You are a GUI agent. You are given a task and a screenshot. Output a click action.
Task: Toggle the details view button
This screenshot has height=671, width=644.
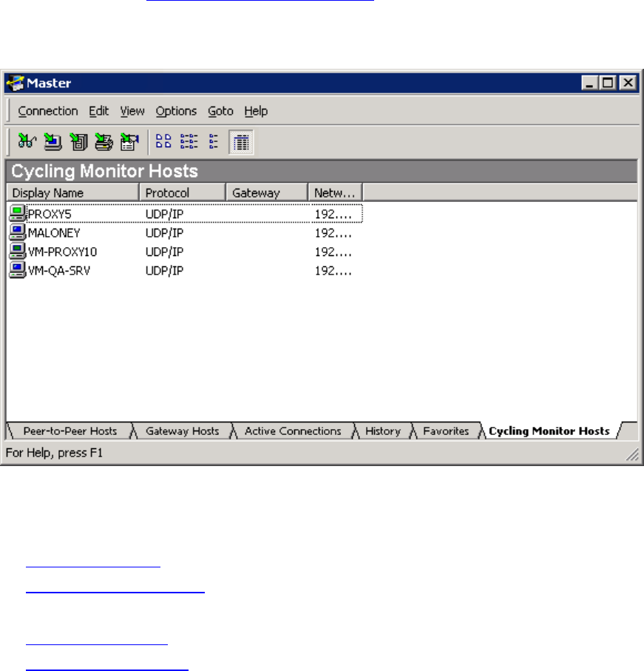241,142
